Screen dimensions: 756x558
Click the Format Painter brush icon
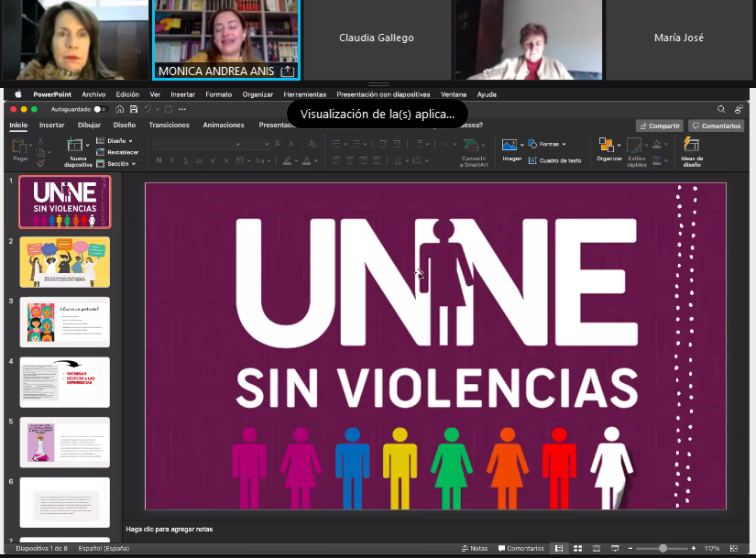(x=40, y=163)
